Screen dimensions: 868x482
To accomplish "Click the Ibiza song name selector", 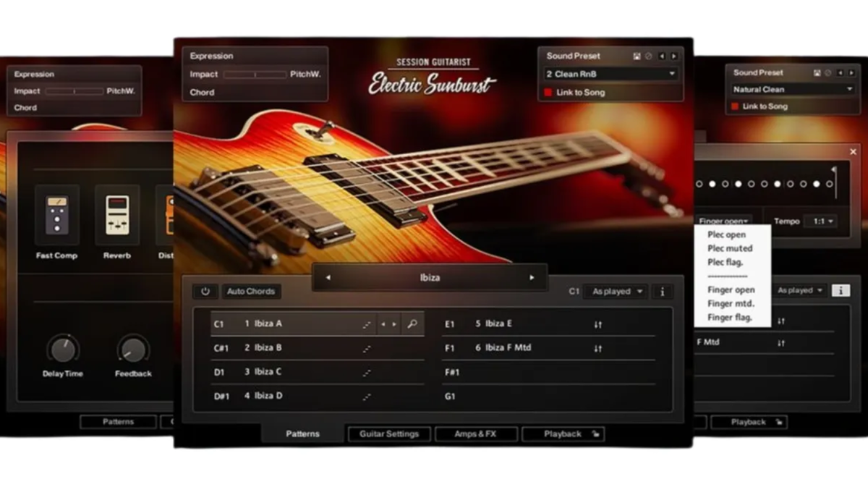I will click(x=430, y=277).
